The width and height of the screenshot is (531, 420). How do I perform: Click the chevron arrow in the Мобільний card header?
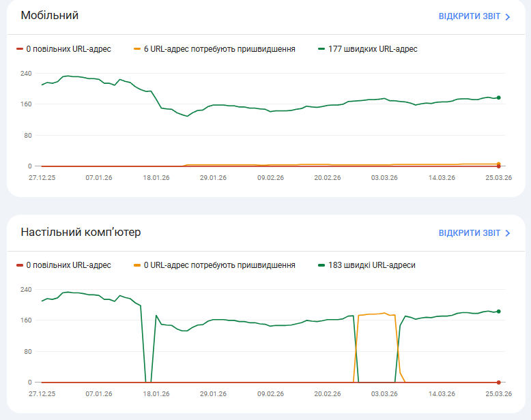pyautogui.click(x=507, y=17)
